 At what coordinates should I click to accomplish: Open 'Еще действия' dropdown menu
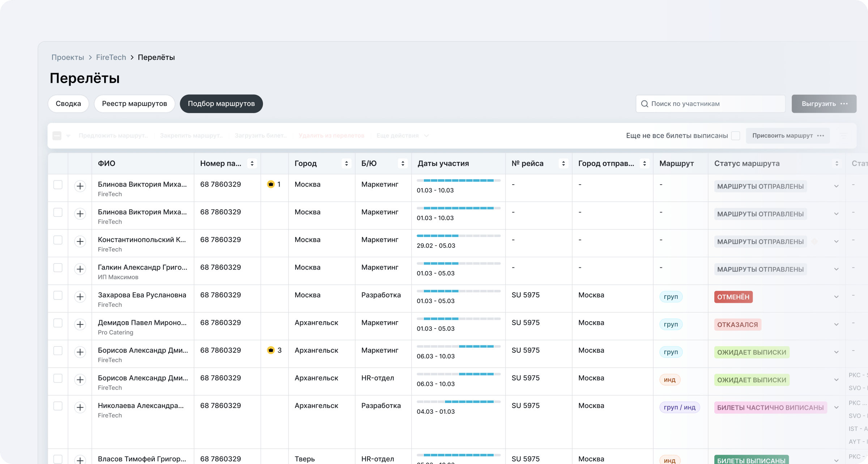(402, 136)
